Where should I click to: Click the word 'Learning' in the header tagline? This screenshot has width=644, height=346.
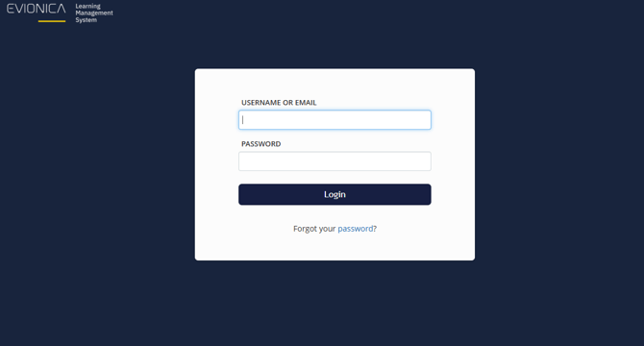(x=87, y=6)
